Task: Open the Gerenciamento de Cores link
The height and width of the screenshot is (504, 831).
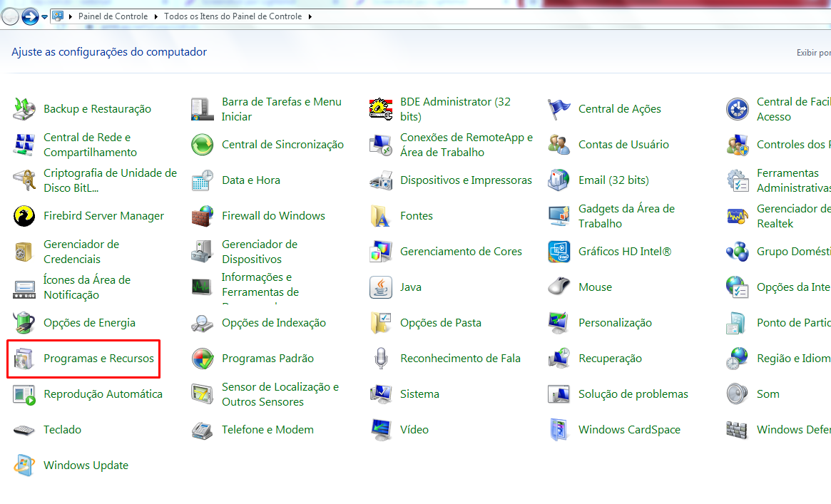Action: point(461,252)
